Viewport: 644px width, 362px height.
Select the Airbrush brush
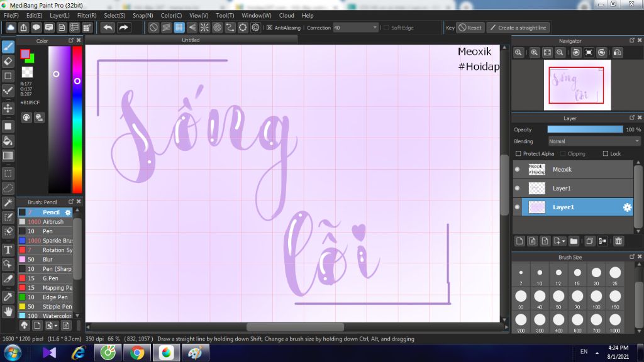(45, 222)
